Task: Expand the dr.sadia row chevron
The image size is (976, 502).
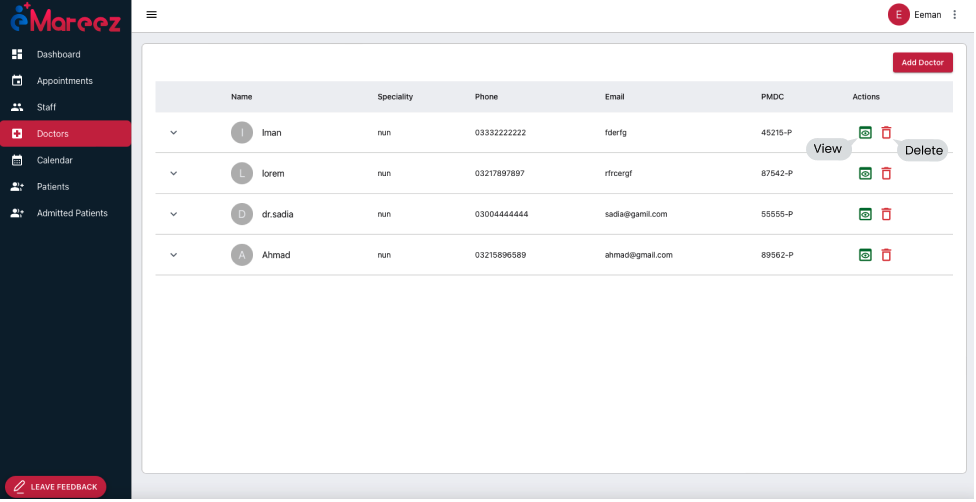Action: (174, 214)
